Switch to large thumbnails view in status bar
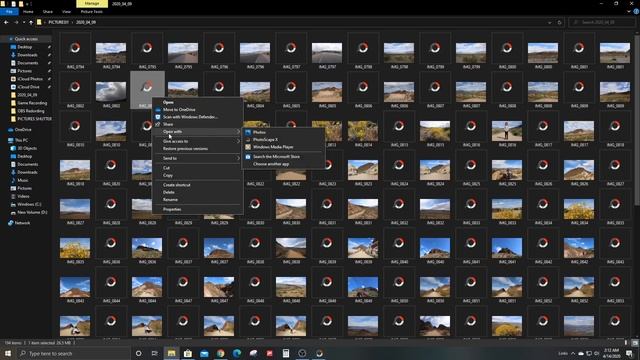640x360 pixels. 635,343
